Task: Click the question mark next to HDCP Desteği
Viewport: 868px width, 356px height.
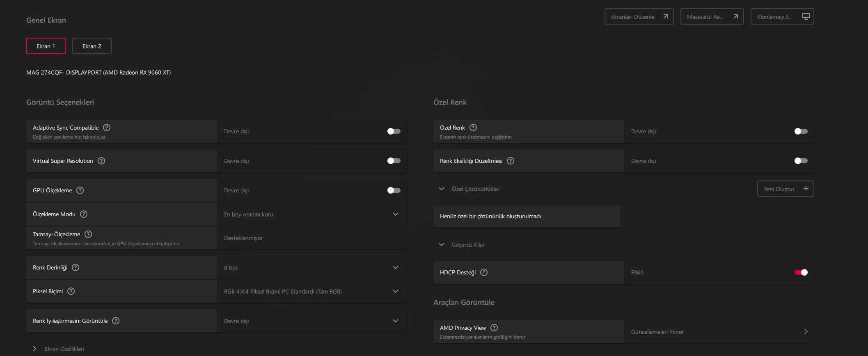Action: (x=484, y=272)
